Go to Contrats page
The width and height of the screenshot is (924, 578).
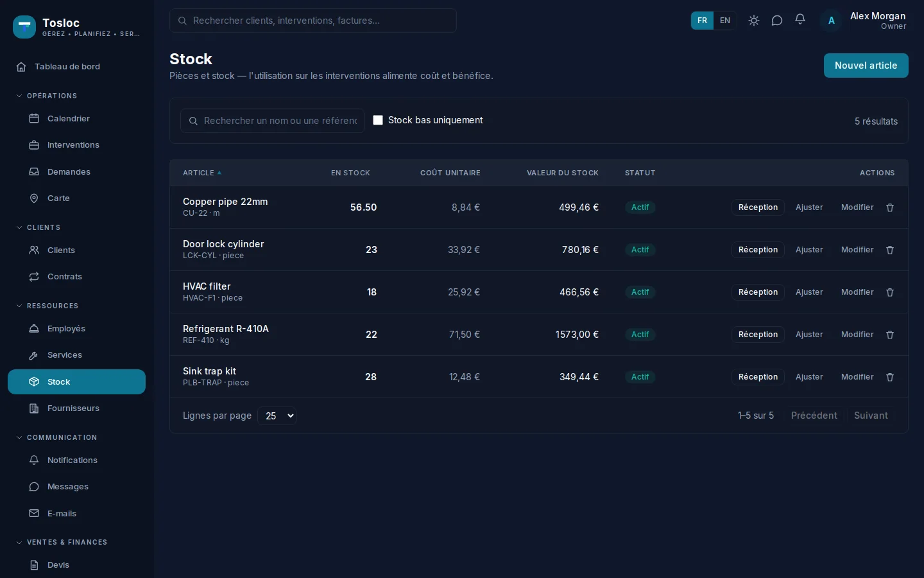(76, 277)
